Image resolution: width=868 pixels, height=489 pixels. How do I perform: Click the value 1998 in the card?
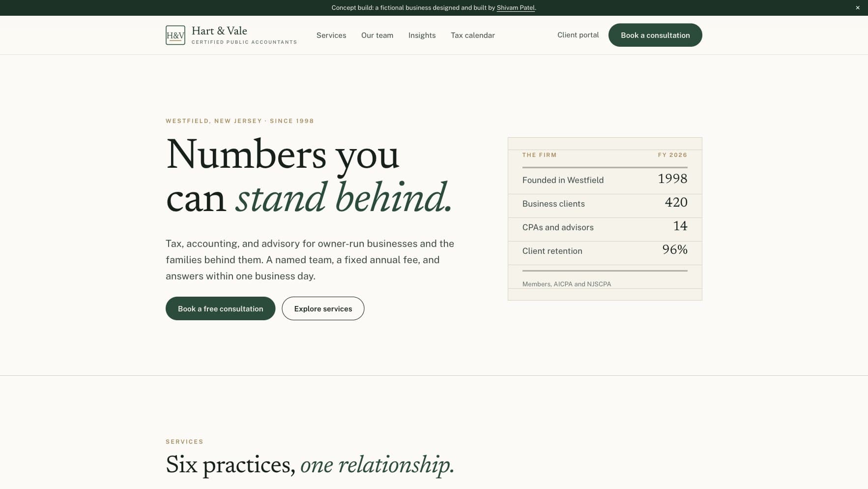coord(672,179)
